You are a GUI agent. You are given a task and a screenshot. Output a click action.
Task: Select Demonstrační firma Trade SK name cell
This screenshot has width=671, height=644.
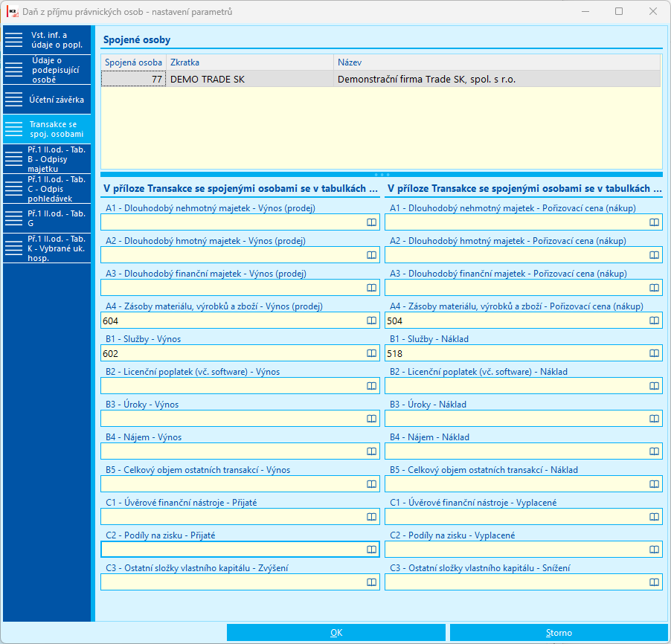pyautogui.click(x=497, y=79)
